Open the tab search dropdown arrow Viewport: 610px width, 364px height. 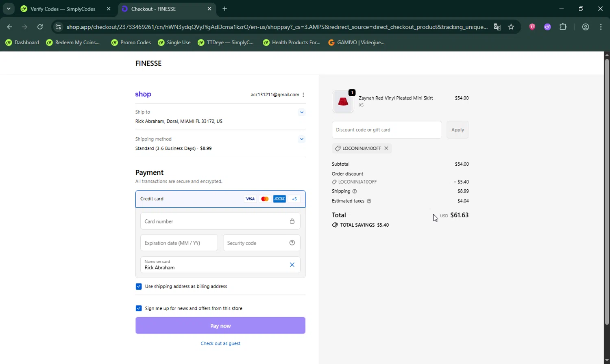(9, 9)
